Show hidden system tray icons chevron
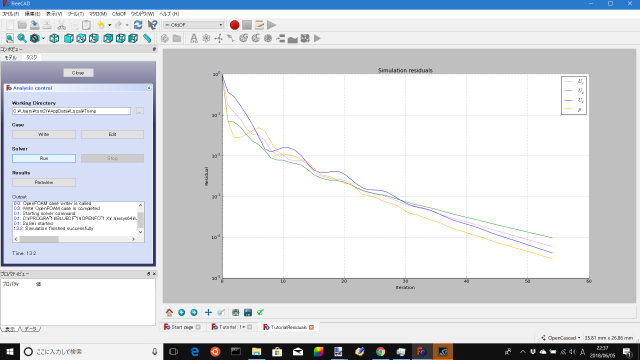The width and height of the screenshot is (640, 360). (x=522, y=351)
